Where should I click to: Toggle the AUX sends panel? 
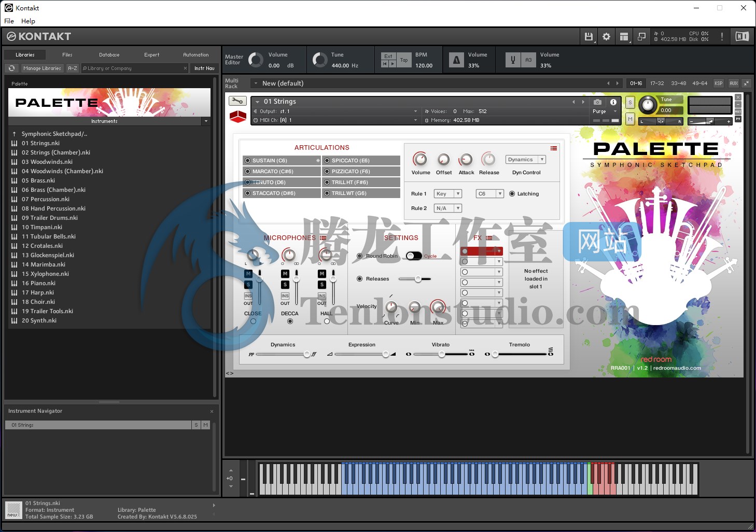coord(734,83)
